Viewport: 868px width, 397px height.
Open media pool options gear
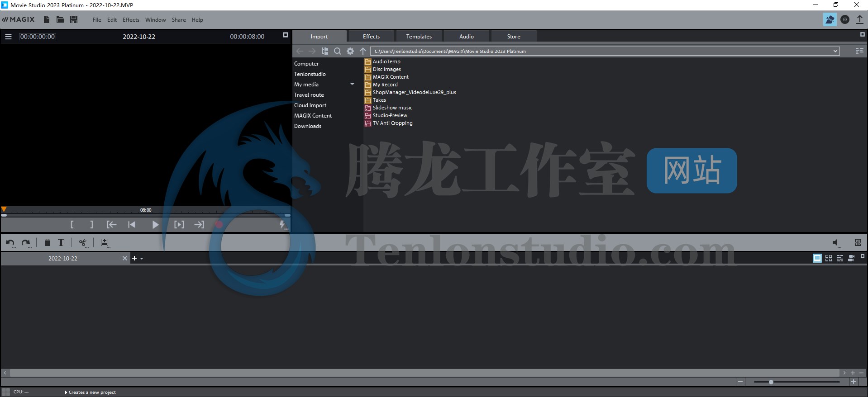tap(350, 51)
